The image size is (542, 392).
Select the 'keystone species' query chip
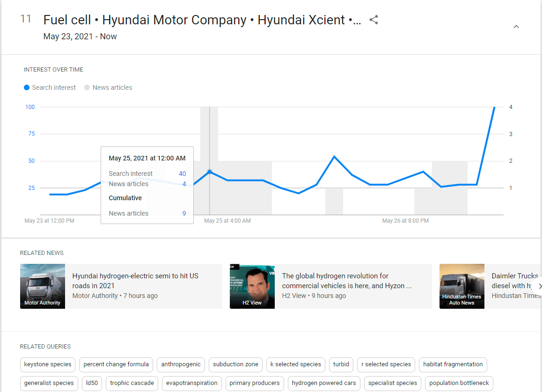(x=48, y=364)
